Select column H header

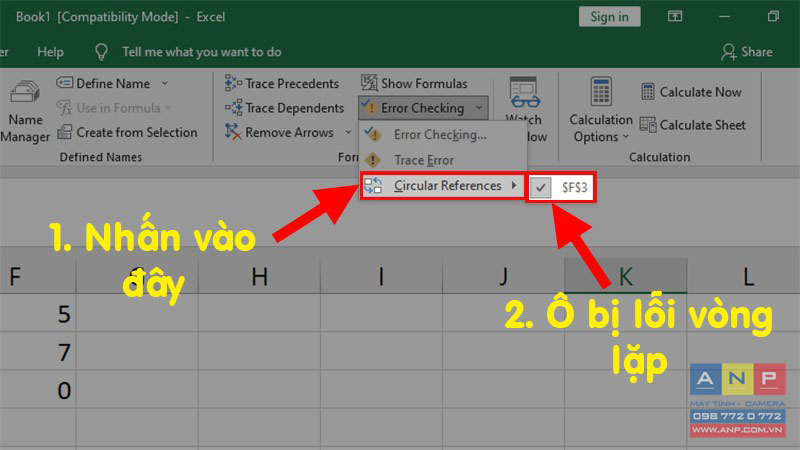[x=259, y=276]
